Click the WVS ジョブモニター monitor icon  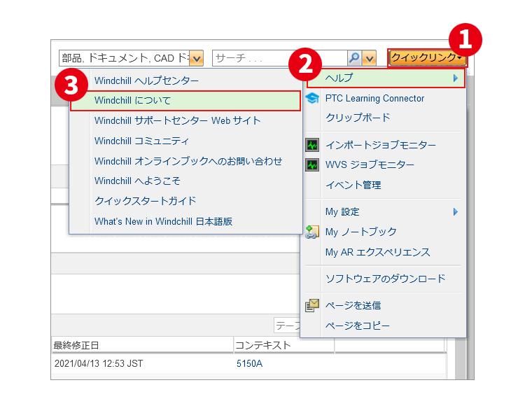click(x=312, y=164)
